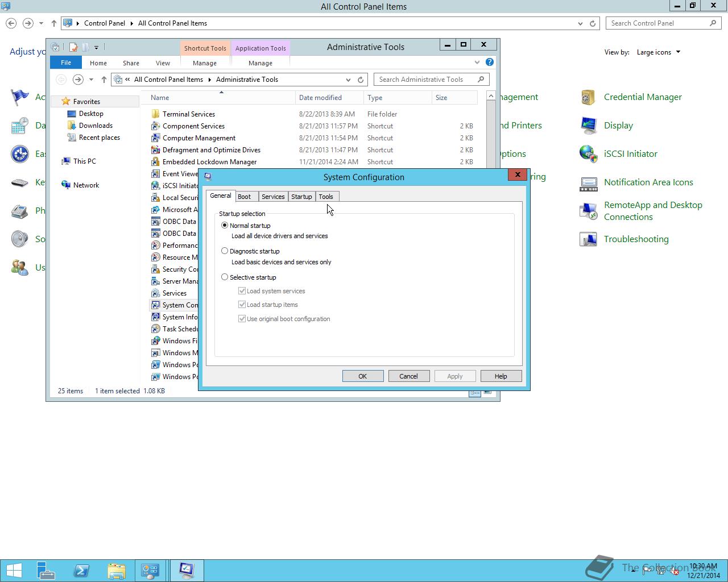Select Selective startup radio button
The height and width of the screenshot is (582, 728).
pyautogui.click(x=225, y=277)
